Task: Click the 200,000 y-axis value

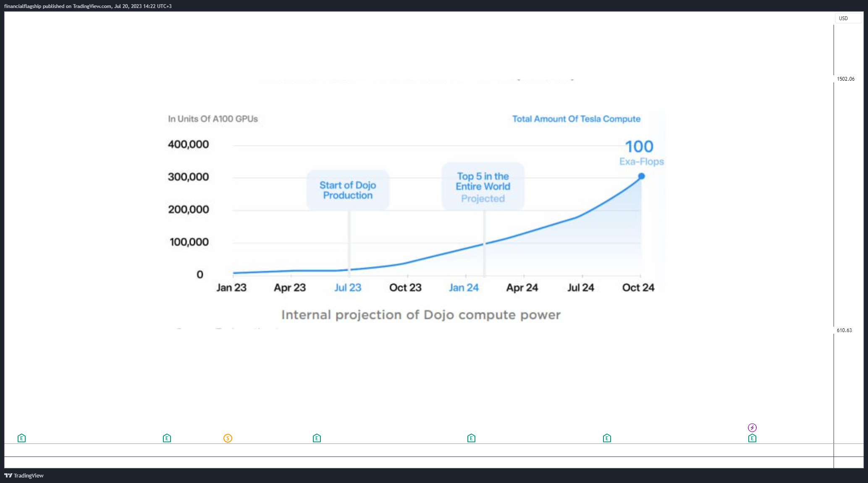Action: 188,209
